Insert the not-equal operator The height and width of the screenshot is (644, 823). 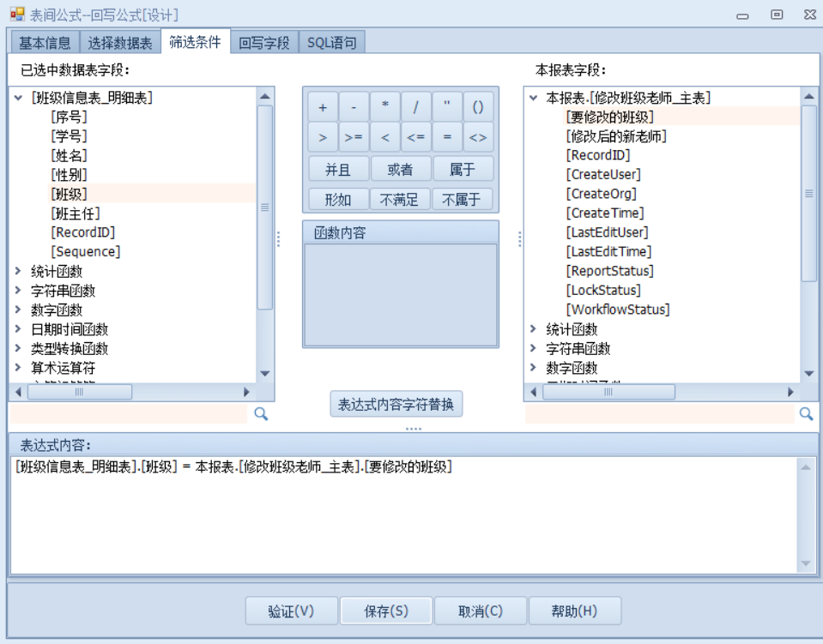coord(478,137)
